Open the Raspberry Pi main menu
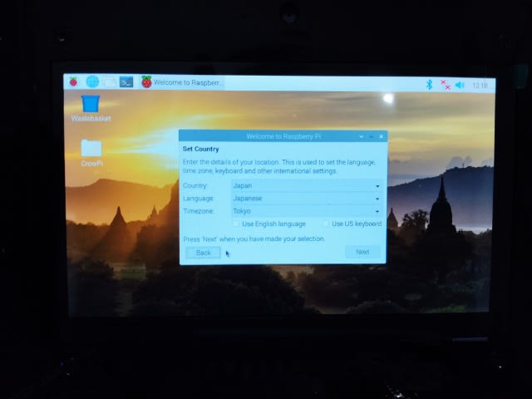The height and width of the screenshot is (399, 532). tap(73, 81)
